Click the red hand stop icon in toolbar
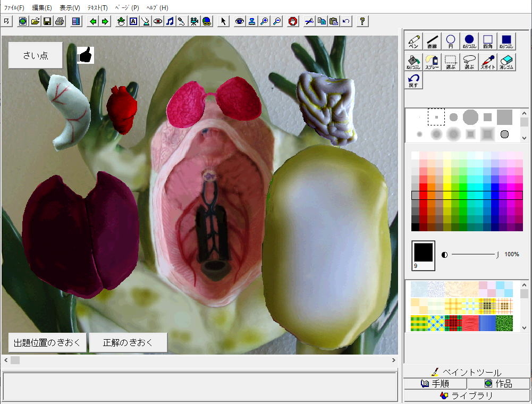 coord(293,21)
